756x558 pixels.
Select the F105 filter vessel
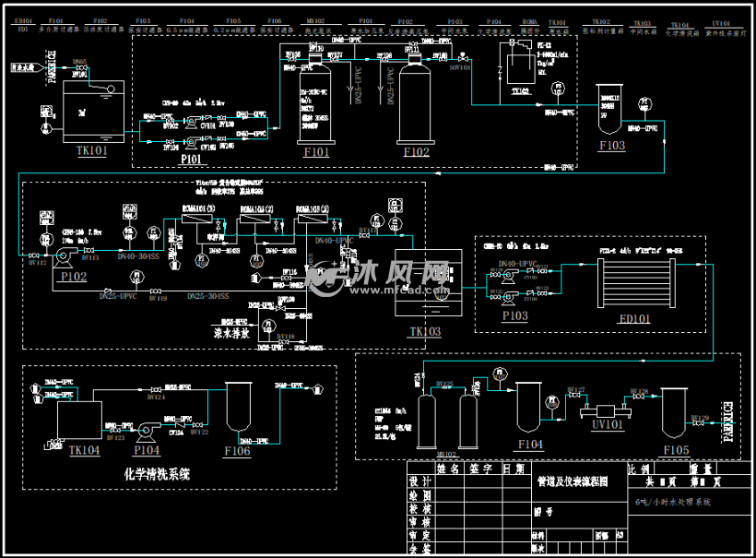(x=674, y=413)
